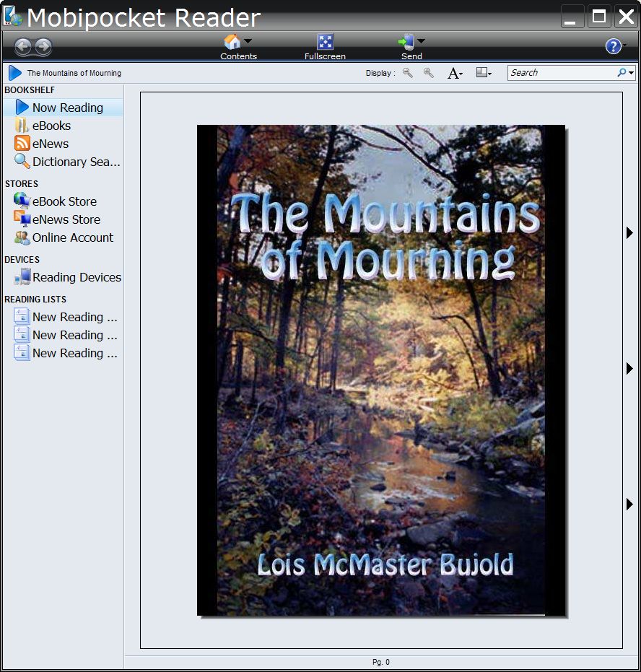This screenshot has width=641, height=672.
Task: Open the first New Reading list
Action: click(x=63, y=317)
